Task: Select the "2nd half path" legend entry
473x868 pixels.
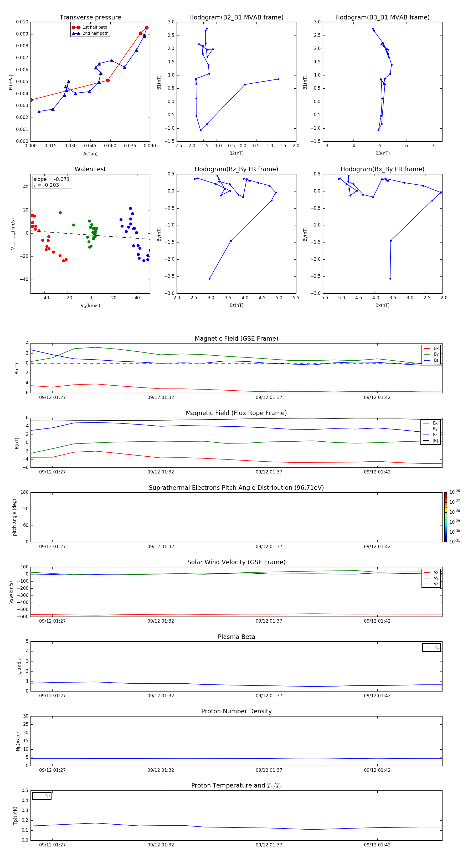Action: tap(90, 33)
